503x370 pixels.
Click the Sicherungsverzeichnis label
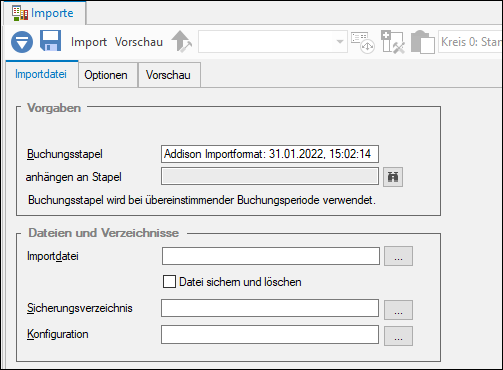[80, 308]
